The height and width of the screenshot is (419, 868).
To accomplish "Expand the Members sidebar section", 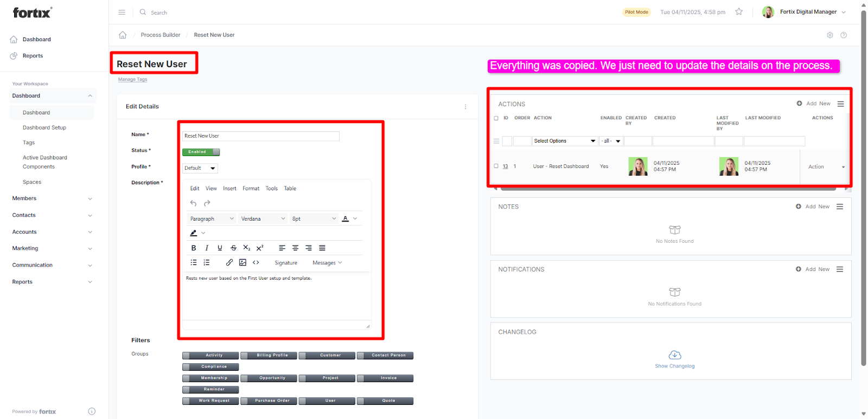I will pyautogui.click(x=52, y=198).
